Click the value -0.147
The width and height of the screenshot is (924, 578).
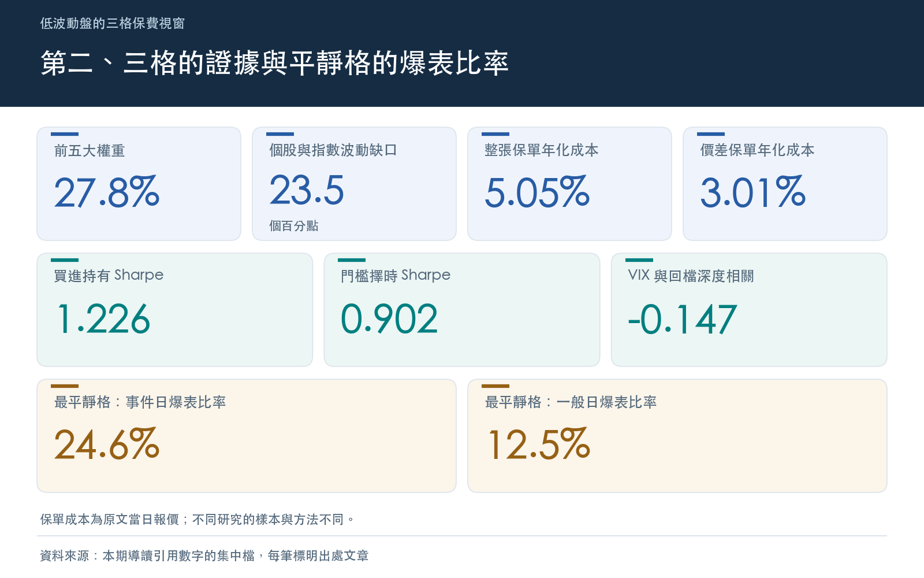point(683,319)
